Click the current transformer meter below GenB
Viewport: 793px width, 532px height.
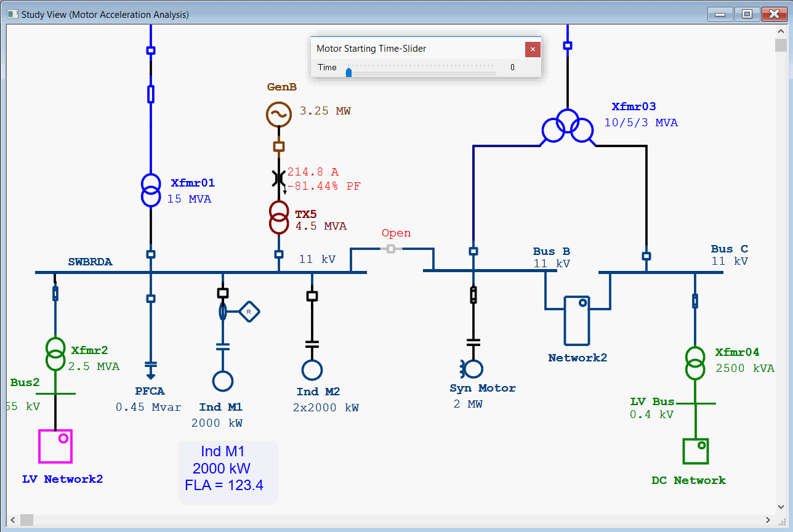(x=278, y=179)
